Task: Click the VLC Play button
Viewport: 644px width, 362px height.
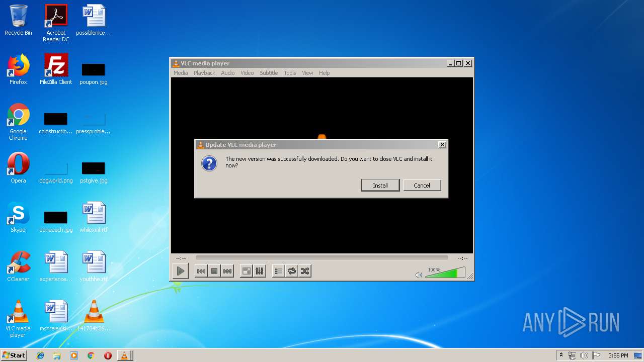Action: coord(180,271)
